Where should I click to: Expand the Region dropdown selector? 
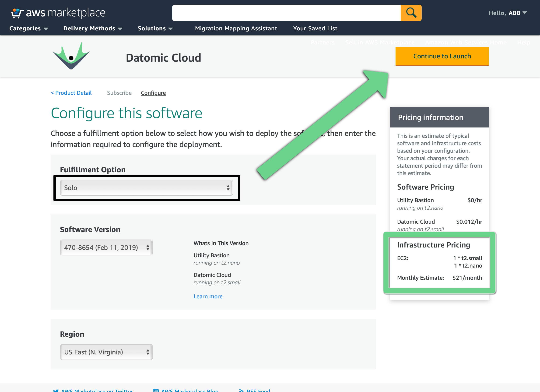tap(106, 352)
